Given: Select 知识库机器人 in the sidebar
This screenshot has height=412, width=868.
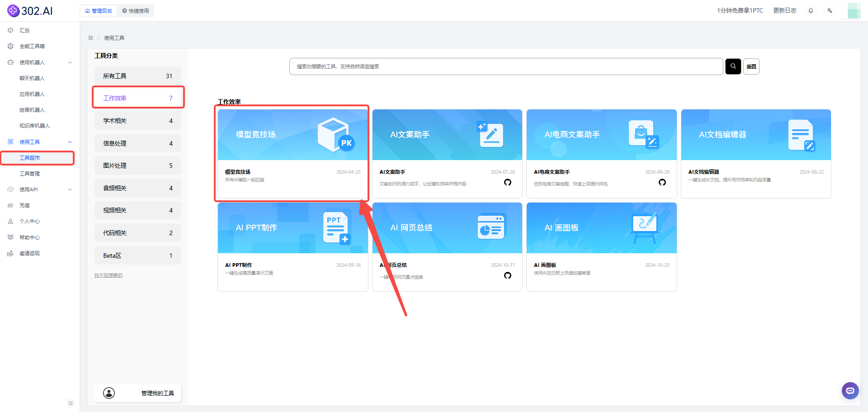Looking at the screenshot, I should (x=35, y=126).
